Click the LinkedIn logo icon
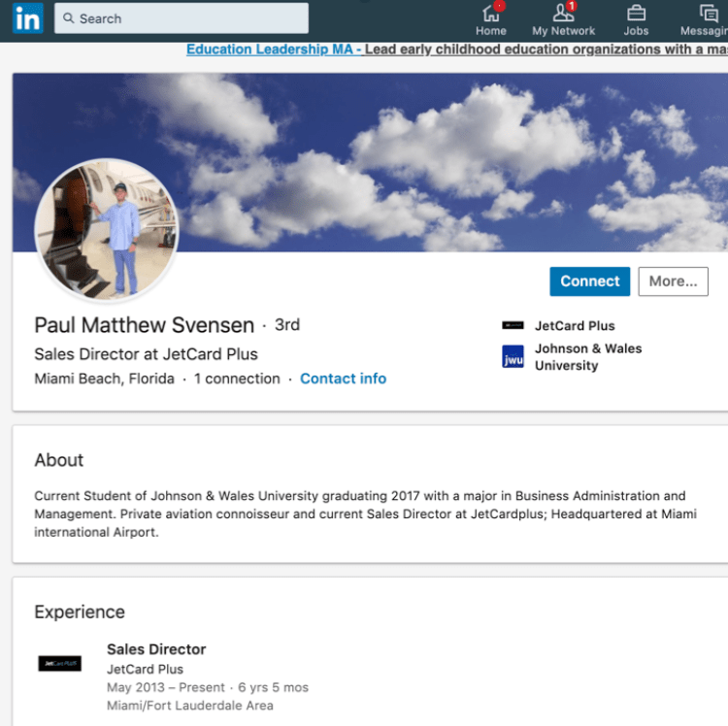This screenshot has width=728, height=726. pos(27,18)
